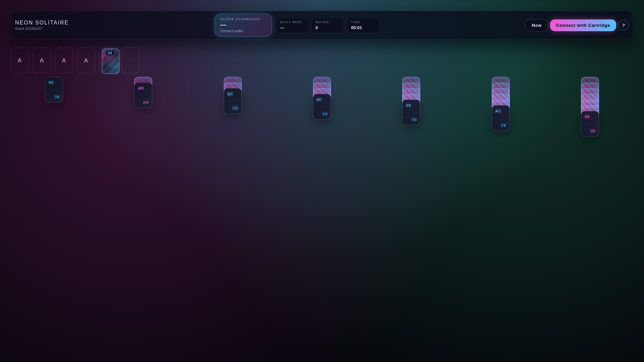Click the Daily Best stat box

pyautogui.click(x=292, y=25)
